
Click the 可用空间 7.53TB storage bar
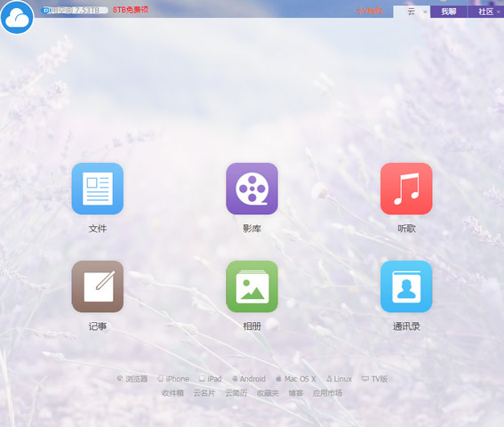point(75,11)
